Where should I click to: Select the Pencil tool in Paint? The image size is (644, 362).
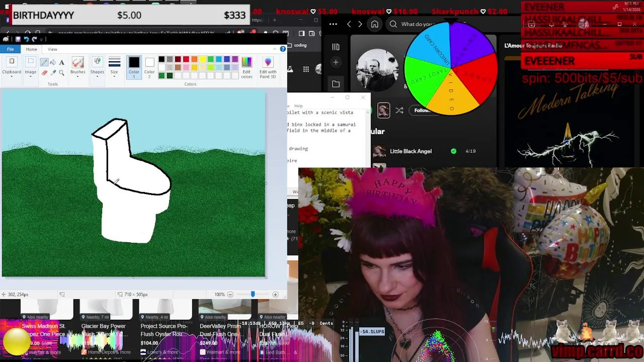tap(44, 62)
